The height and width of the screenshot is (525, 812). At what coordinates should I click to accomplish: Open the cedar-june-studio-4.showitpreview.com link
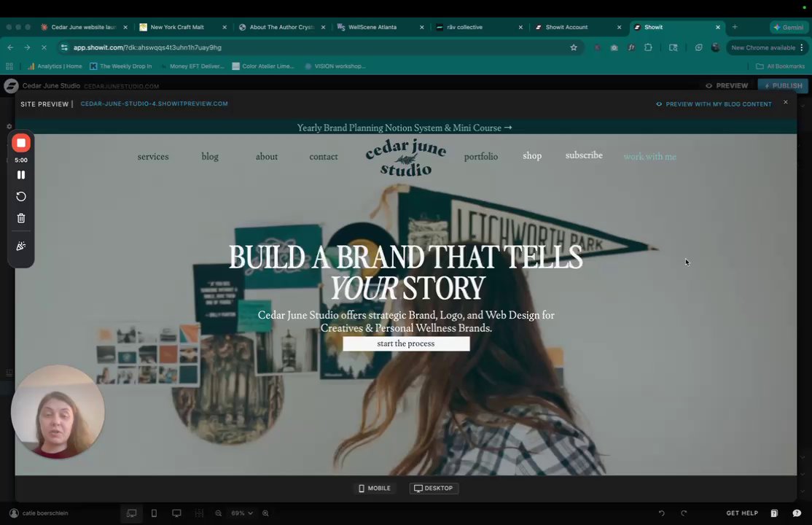pyautogui.click(x=154, y=104)
